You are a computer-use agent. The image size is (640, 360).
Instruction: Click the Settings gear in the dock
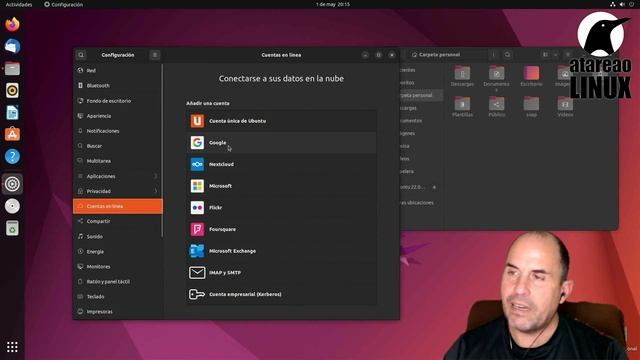coord(12,184)
